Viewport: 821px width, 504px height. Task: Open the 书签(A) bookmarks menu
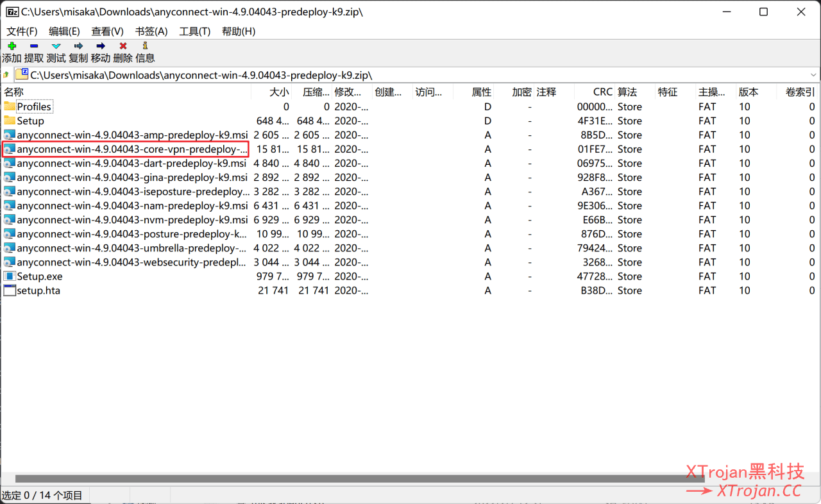pos(151,31)
